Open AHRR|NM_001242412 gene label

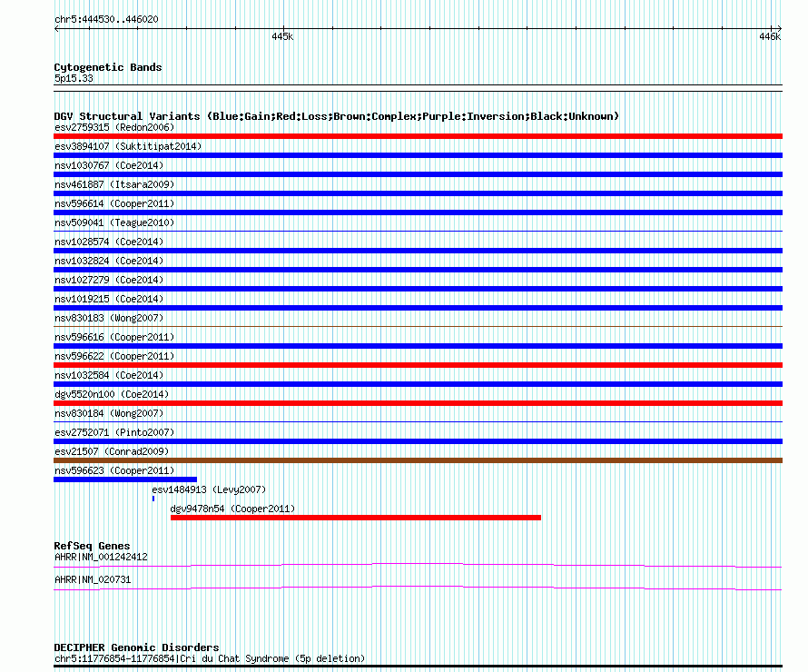coord(101,557)
